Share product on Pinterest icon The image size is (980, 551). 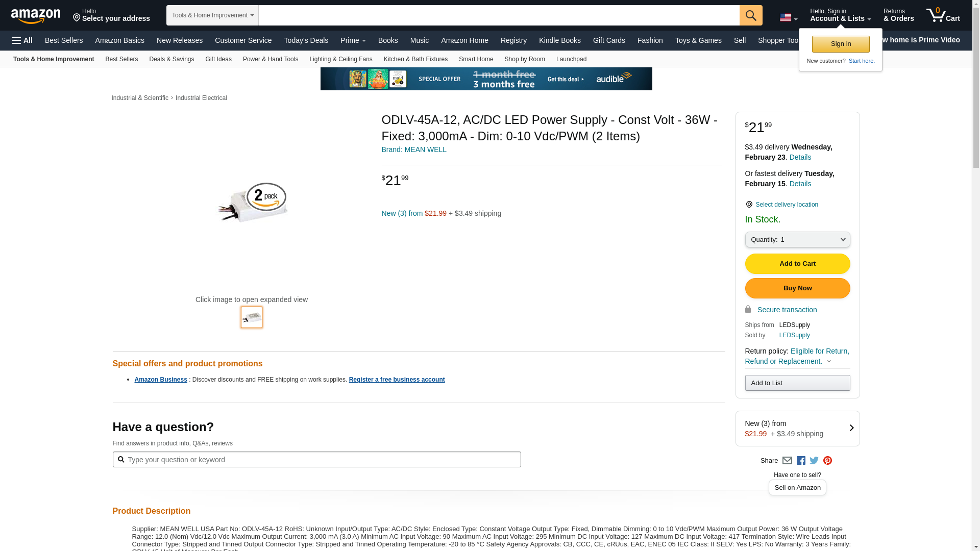coord(827,461)
